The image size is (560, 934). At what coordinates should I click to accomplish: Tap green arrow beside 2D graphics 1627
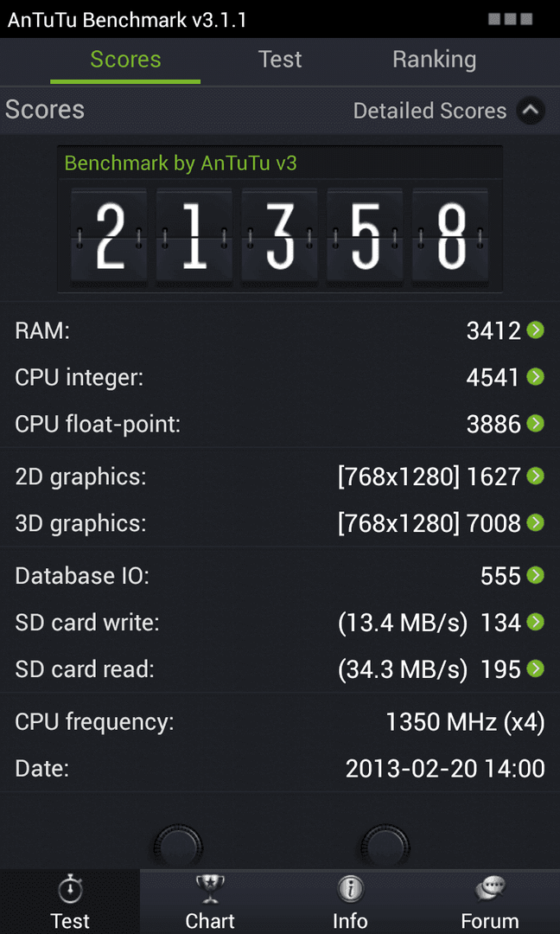(x=536, y=476)
